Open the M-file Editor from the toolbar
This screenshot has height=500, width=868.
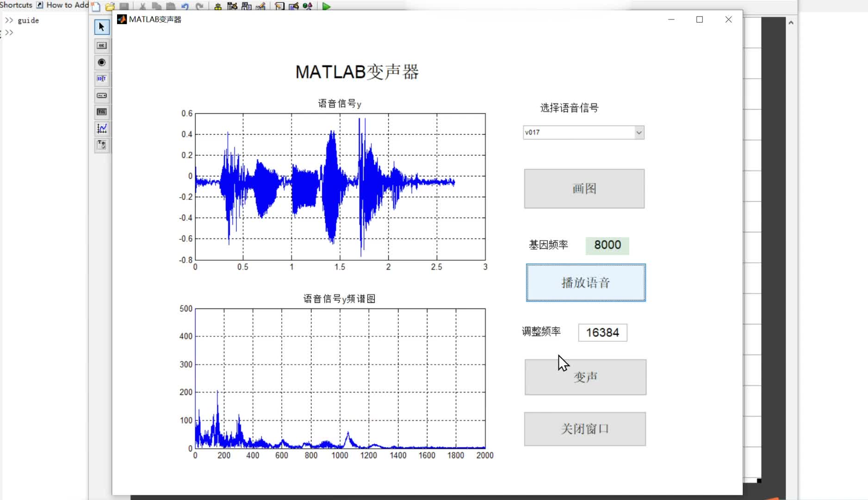pos(279,6)
